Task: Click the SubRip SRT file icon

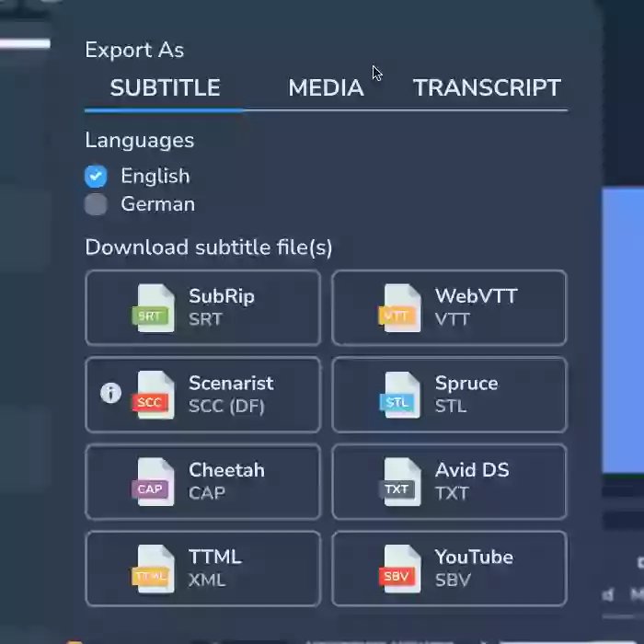Action: [x=153, y=308]
